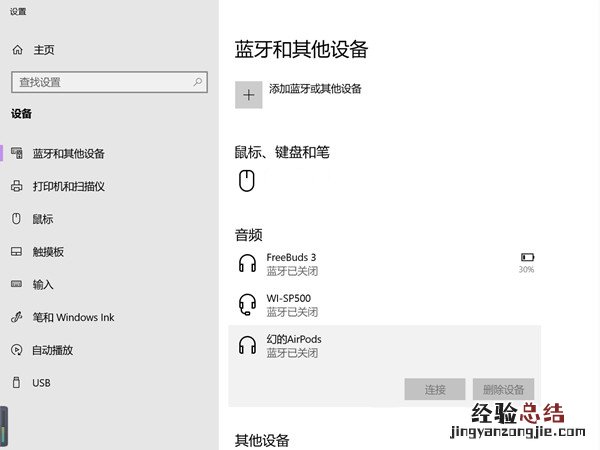Click the WI-SP500 headset icon
Image resolution: width=600 pixels, height=450 pixels.
click(x=247, y=304)
